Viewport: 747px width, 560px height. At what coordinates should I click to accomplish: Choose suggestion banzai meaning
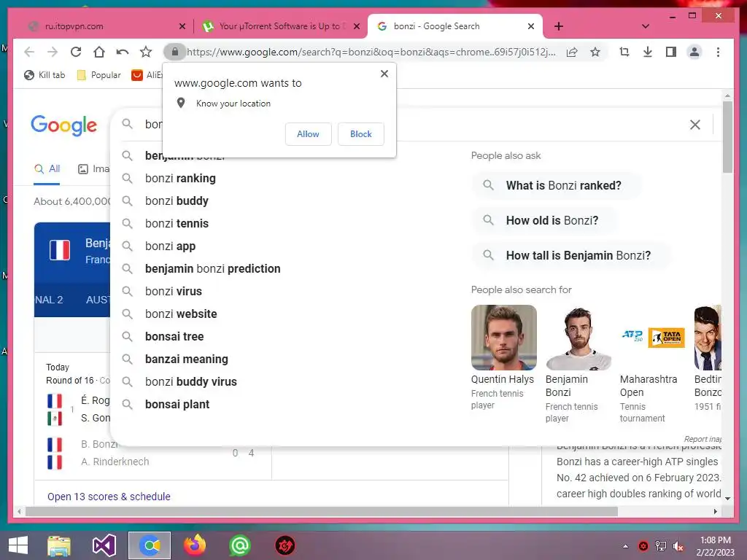186,359
